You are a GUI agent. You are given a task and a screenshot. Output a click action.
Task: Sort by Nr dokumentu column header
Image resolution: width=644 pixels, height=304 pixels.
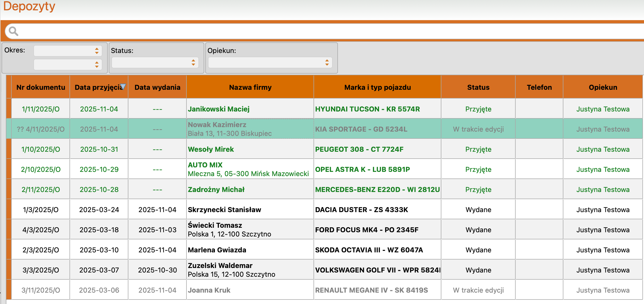(41, 87)
